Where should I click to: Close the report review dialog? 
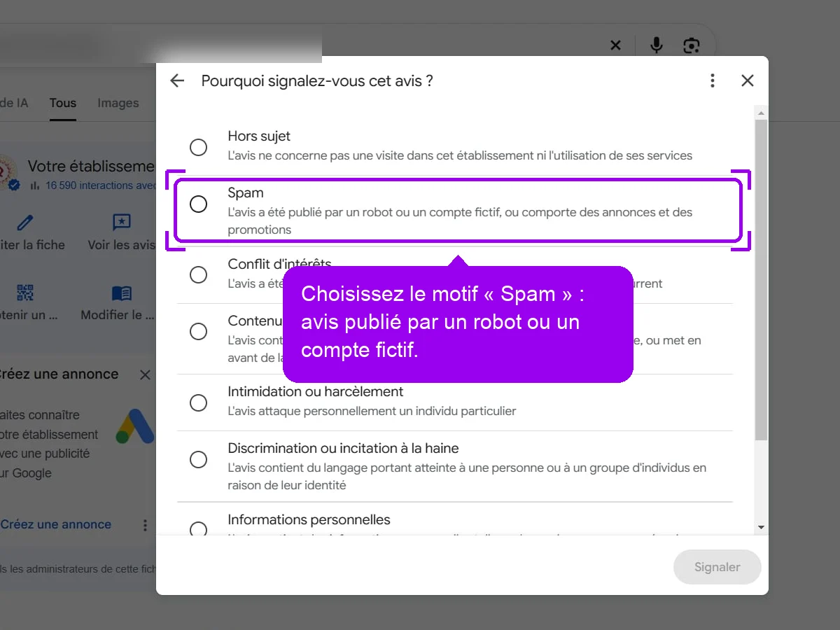click(x=748, y=80)
